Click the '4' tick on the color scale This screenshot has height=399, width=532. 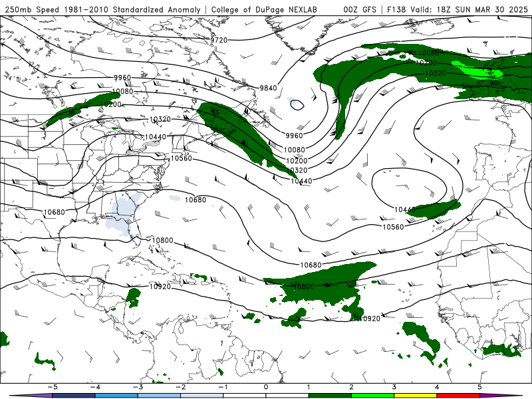coord(437,387)
